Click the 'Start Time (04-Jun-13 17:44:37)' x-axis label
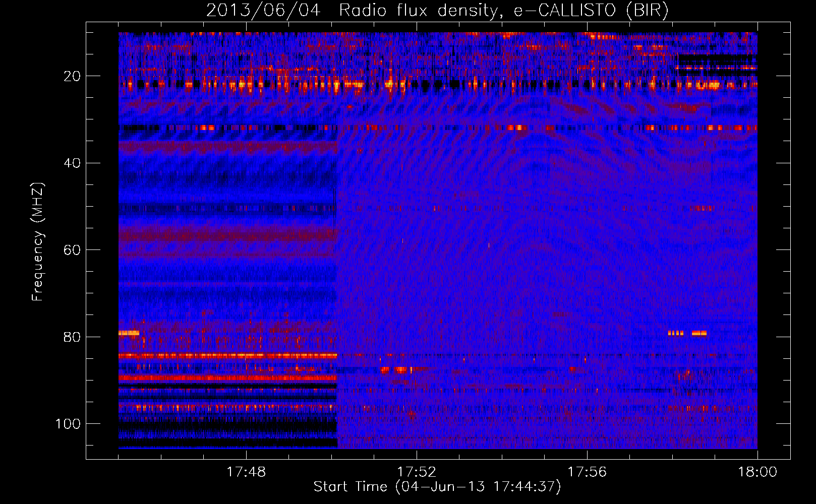Viewport: 816px width, 504px height. pos(437,487)
